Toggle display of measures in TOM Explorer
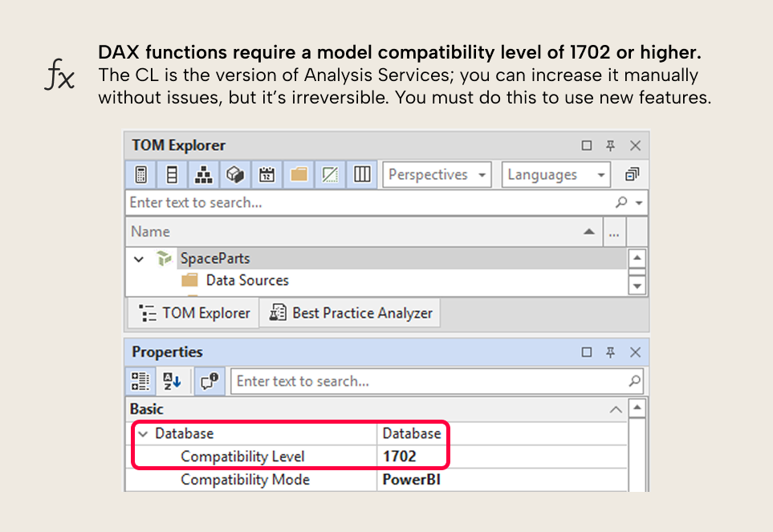 point(141,174)
